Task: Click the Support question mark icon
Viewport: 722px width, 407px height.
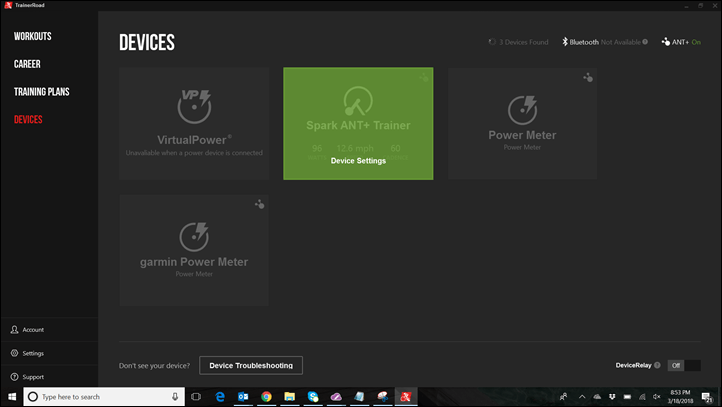Action: coord(14,377)
